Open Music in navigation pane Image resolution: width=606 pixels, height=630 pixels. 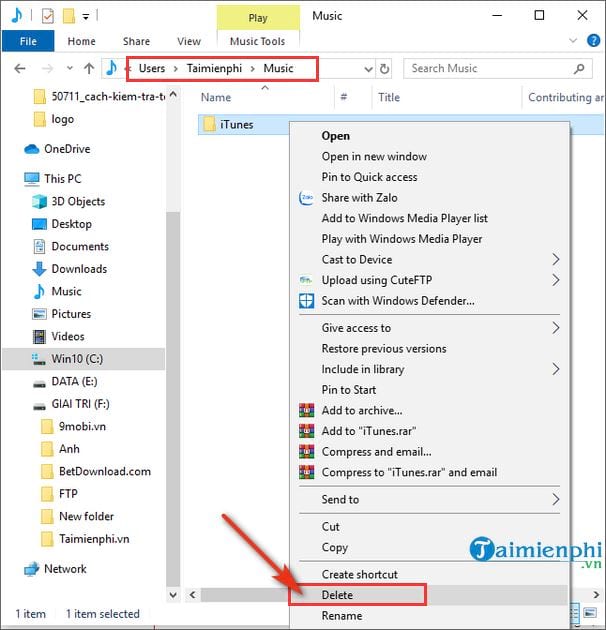tap(57, 291)
